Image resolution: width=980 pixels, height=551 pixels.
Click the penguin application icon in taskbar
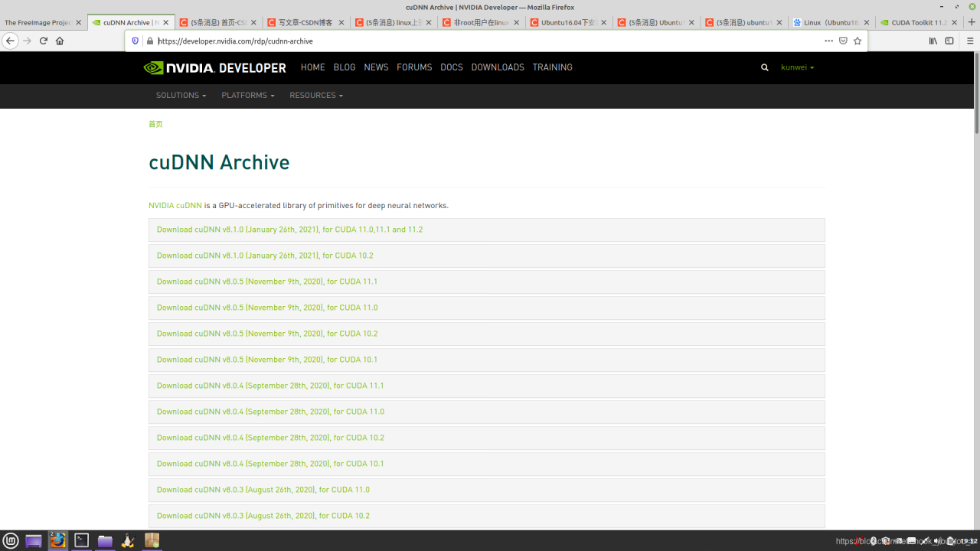(128, 541)
